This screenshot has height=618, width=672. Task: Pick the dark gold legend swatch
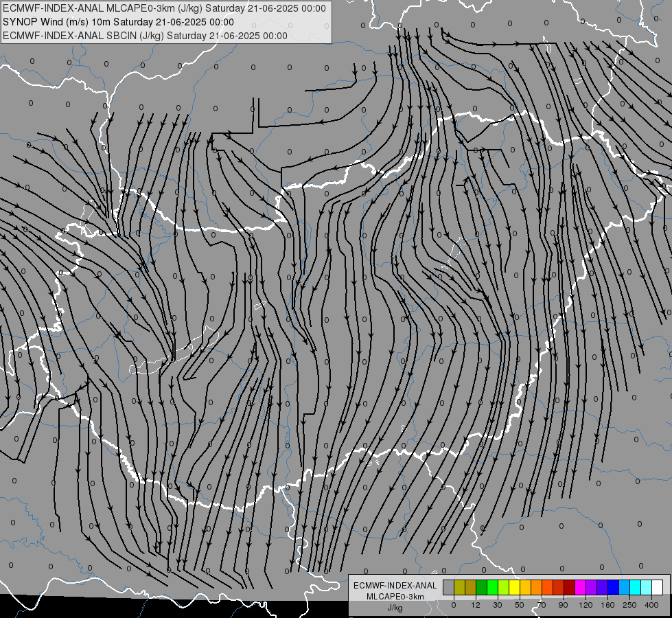(x=471, y=587)
